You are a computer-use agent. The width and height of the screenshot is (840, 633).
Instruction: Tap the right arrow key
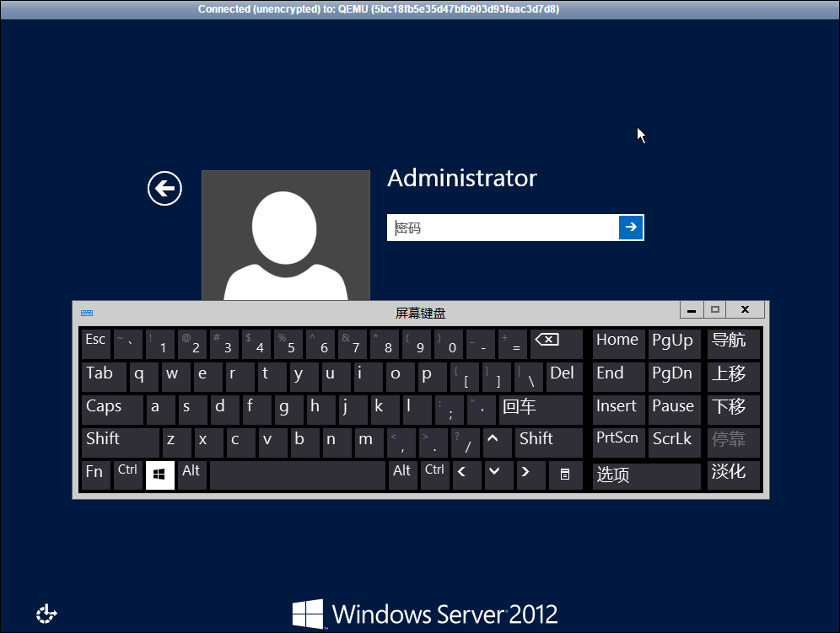click(530, 475)
